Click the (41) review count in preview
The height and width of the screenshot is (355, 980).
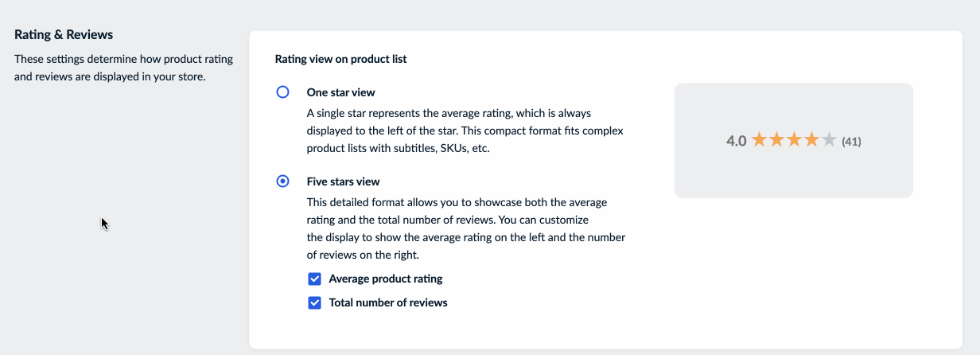click(851, 142)
